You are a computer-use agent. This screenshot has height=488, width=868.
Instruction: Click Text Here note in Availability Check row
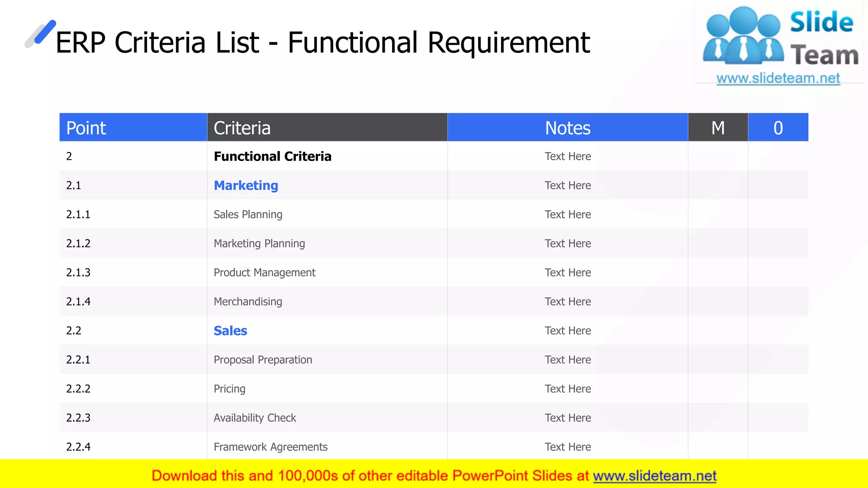568,418
